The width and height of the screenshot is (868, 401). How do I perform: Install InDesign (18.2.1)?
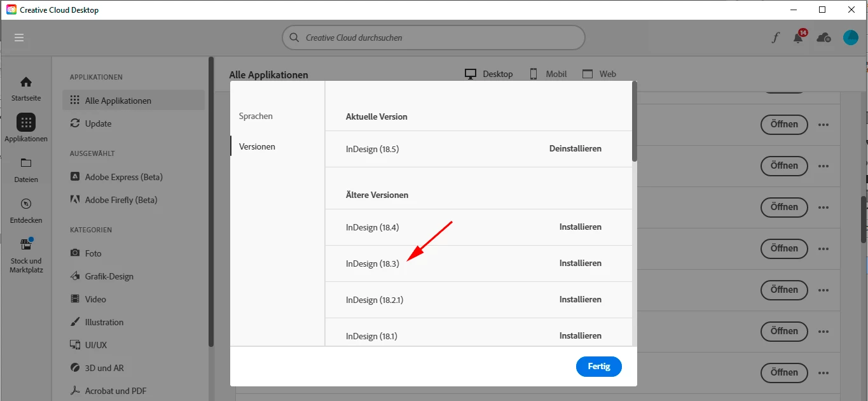pyautogui.click(x=581, y=299)
